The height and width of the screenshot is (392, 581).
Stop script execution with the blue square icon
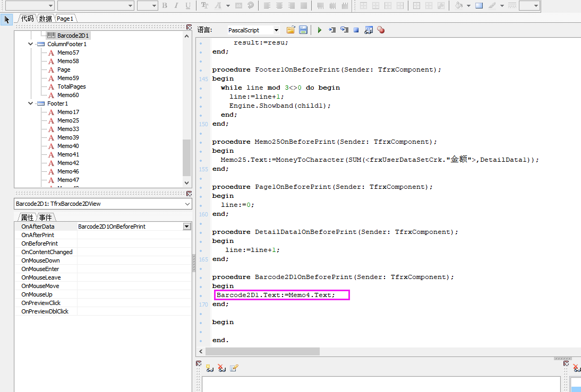pyautogui.click(x=356, y=30)
